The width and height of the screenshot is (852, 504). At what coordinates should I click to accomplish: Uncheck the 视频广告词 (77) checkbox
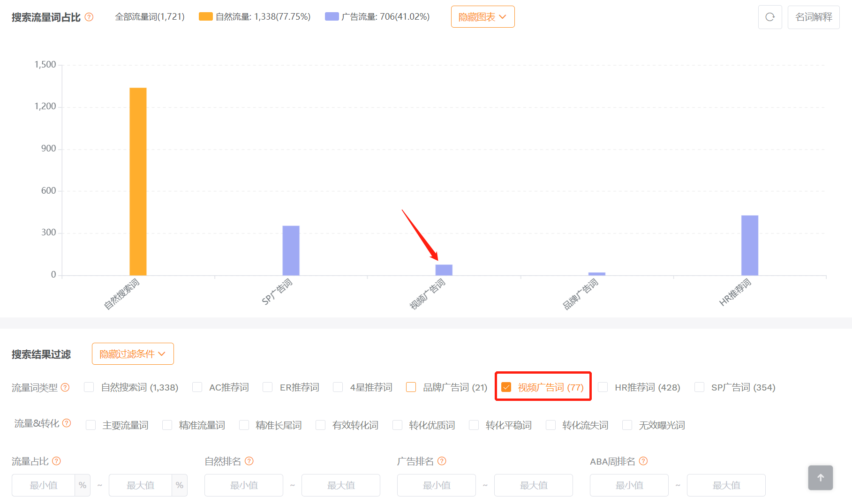(506, 387)
